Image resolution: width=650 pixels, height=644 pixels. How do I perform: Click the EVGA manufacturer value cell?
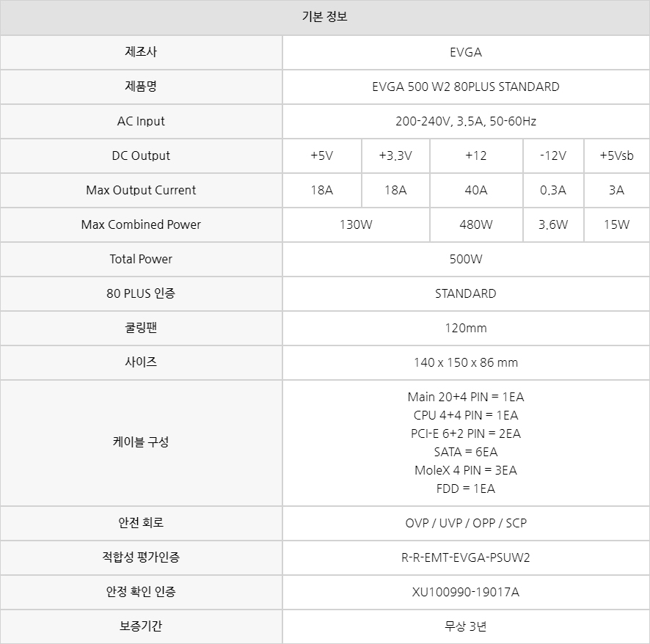click(465, 52)
